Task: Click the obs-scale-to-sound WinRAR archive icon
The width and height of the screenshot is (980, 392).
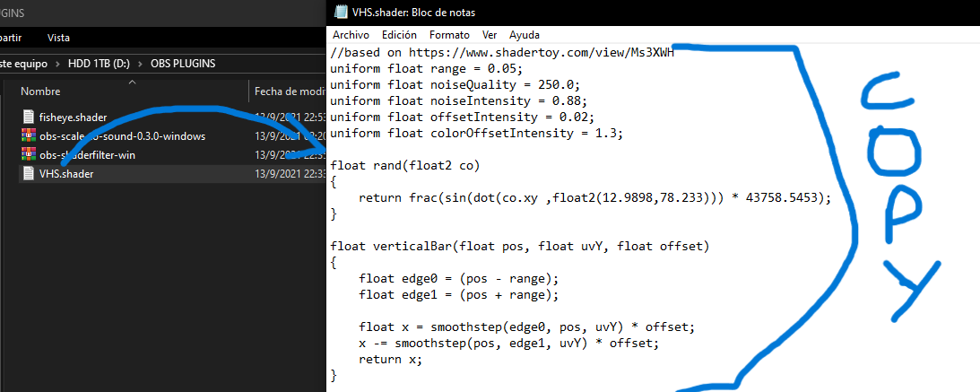Action: (29, 135)
